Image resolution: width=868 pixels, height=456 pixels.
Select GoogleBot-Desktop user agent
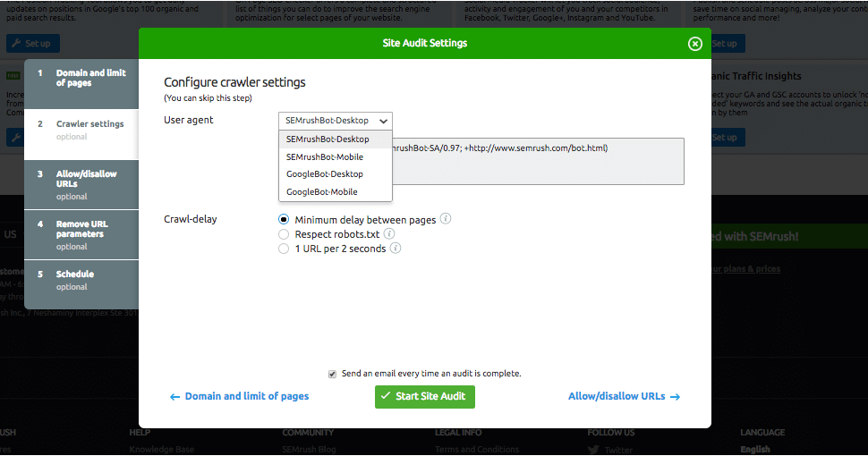pos(336,173)
